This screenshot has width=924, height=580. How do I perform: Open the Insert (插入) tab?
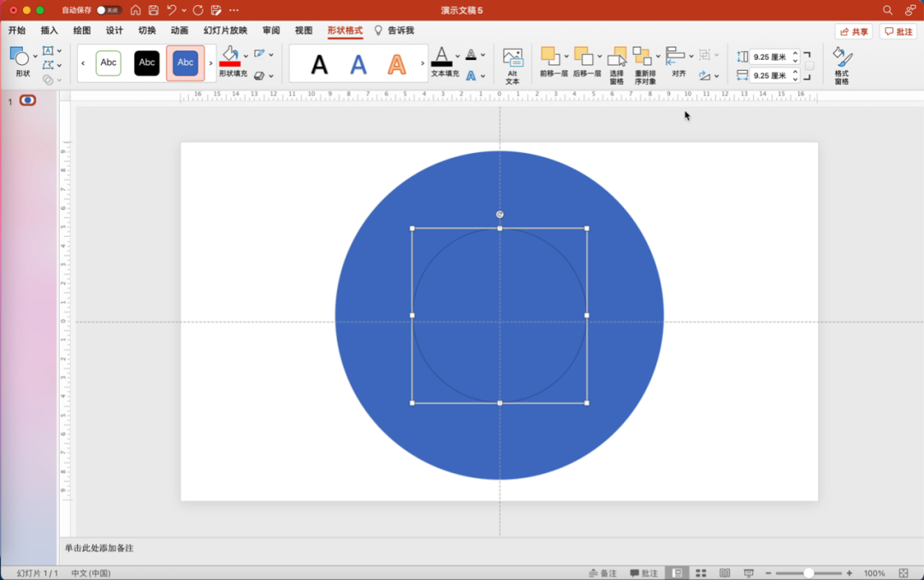[x=50, y=31]
